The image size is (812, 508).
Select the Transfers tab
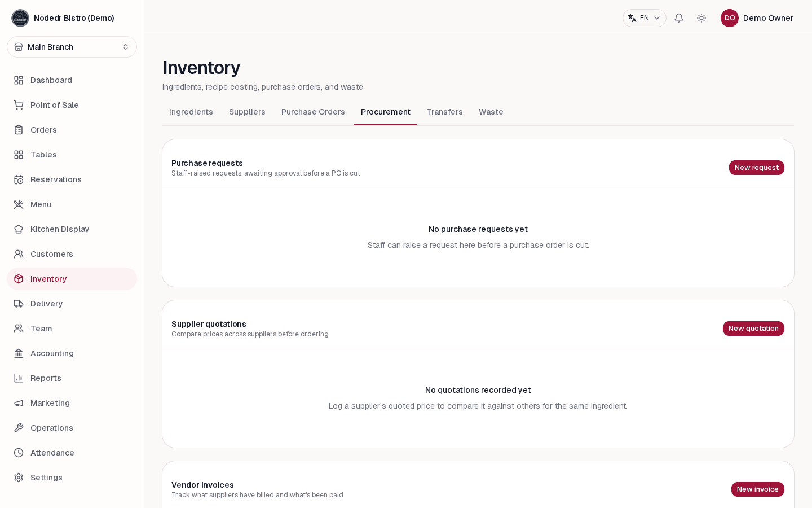pos(444,112)
